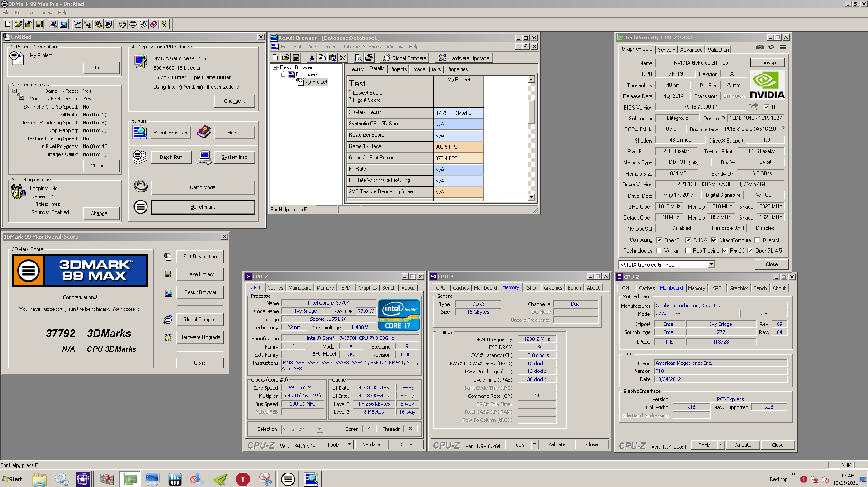Click the yellow question mark icon in main toolbar
This screenshot has height=487, width=868.
[x=164, y=24]
